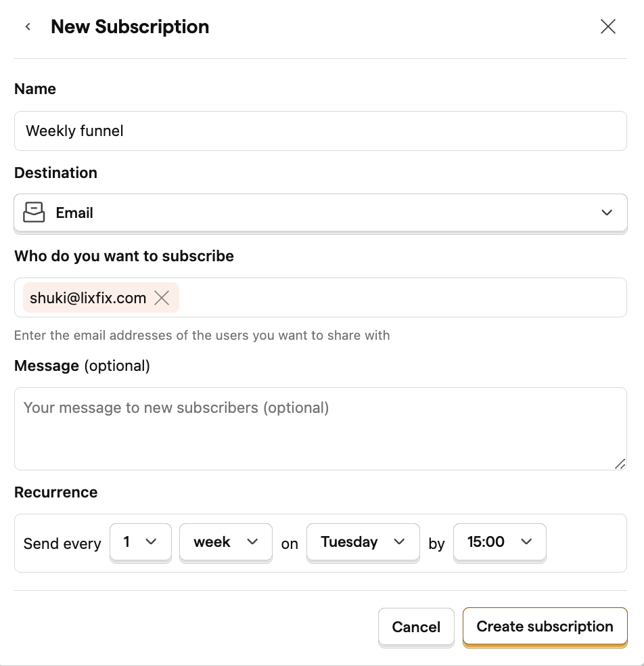Click the chevron next to interval number 1
This screenshot has height=666, width=644.
pos(151,541)
